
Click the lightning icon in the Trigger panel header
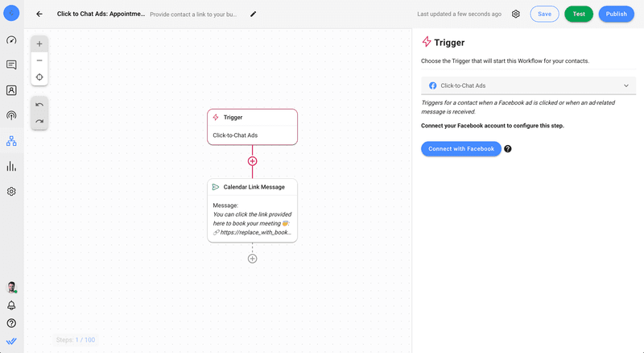pos(427,42)
